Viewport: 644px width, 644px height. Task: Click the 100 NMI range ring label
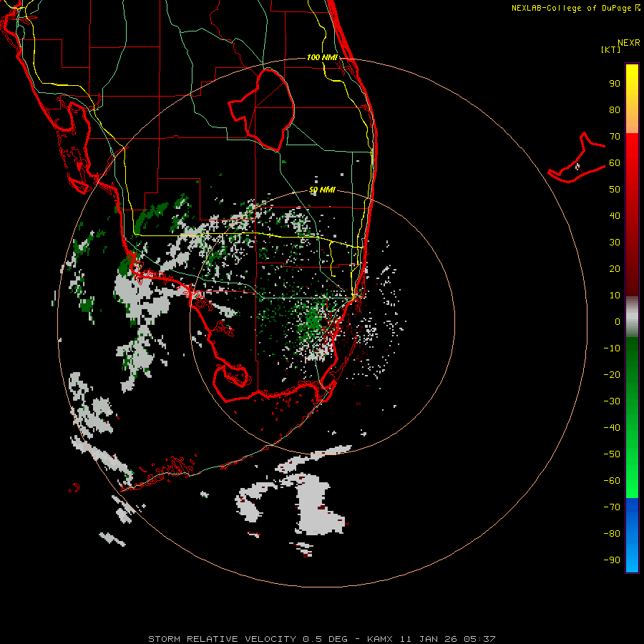click(x=322, y=57)
